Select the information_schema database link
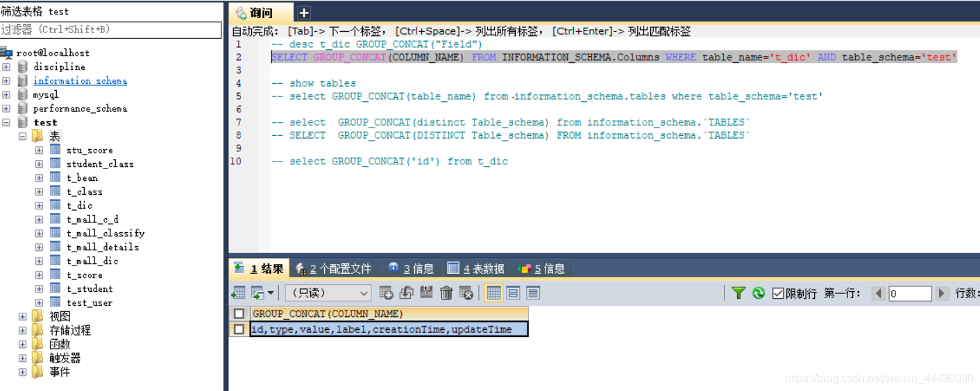980x391 pixels. click(x=80, y=80)
